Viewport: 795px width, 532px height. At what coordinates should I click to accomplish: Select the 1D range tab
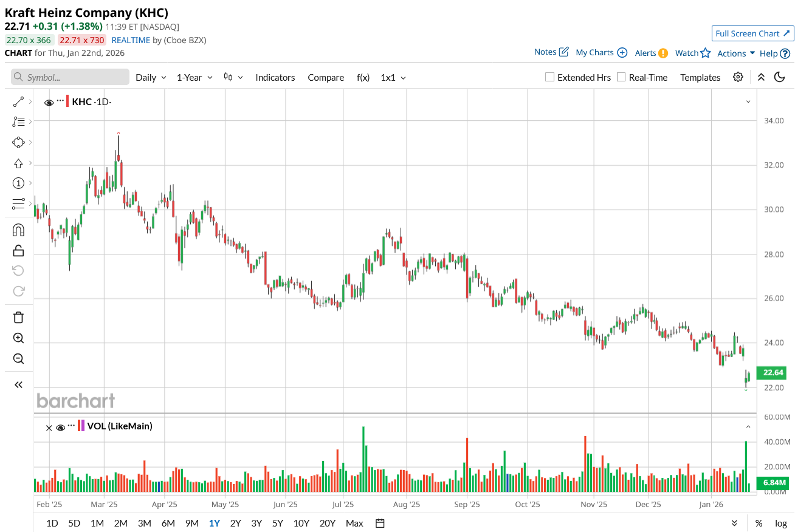[x=52, y=523]
